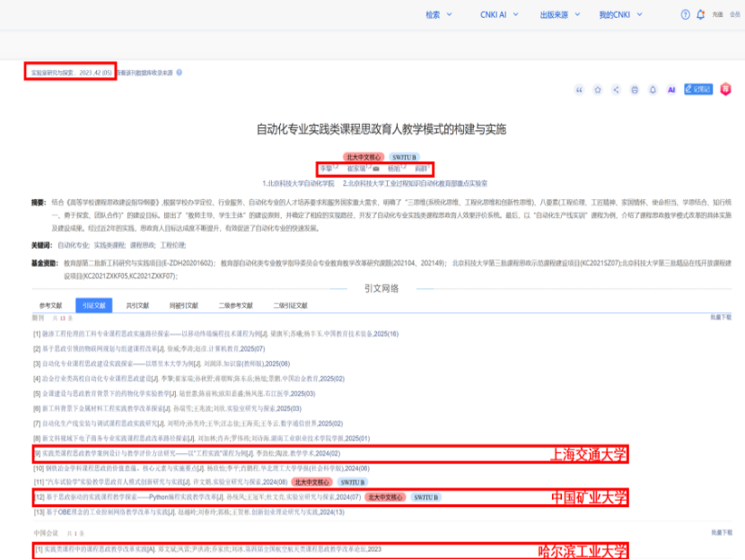This screenshot has height=560, width=745.
Task: Click the print icon
Action: tap(635, 90)
